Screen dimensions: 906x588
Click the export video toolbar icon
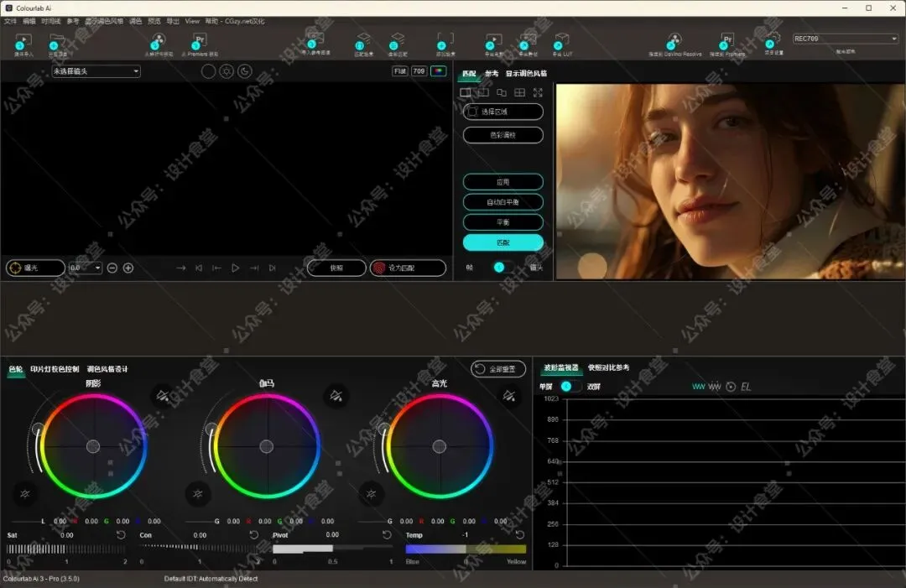tap(493, 43)
